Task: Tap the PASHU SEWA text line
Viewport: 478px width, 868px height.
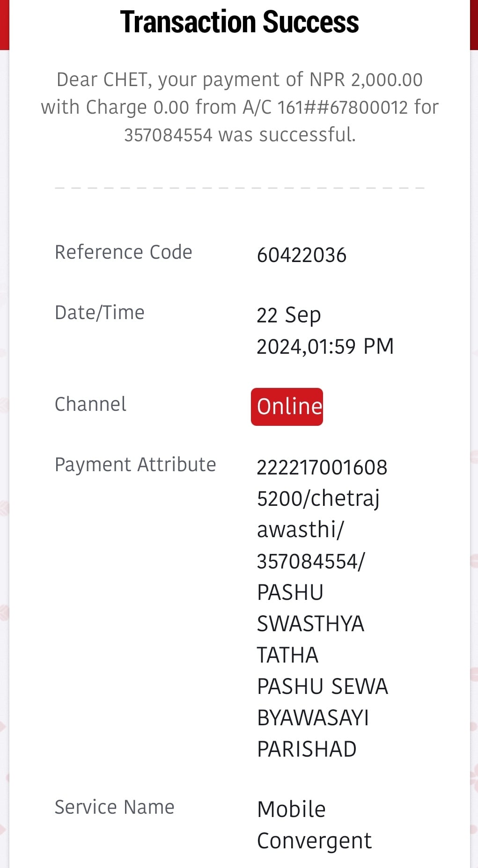Action: tap(323, 687)
